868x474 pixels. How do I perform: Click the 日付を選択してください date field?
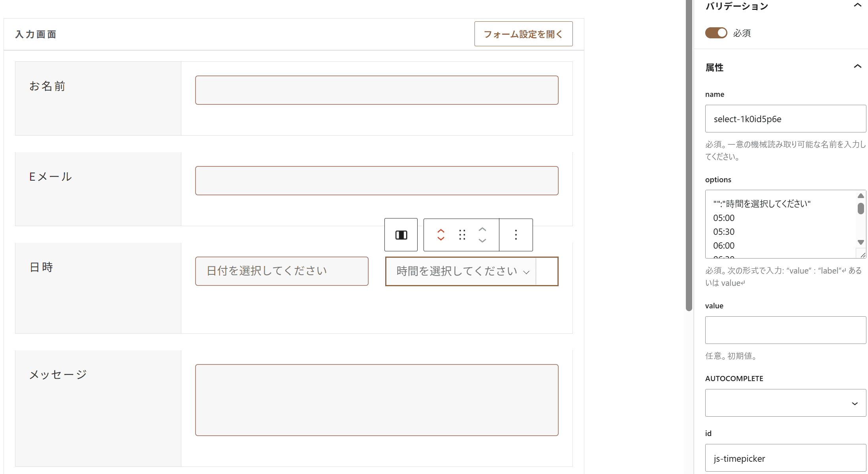282,271
